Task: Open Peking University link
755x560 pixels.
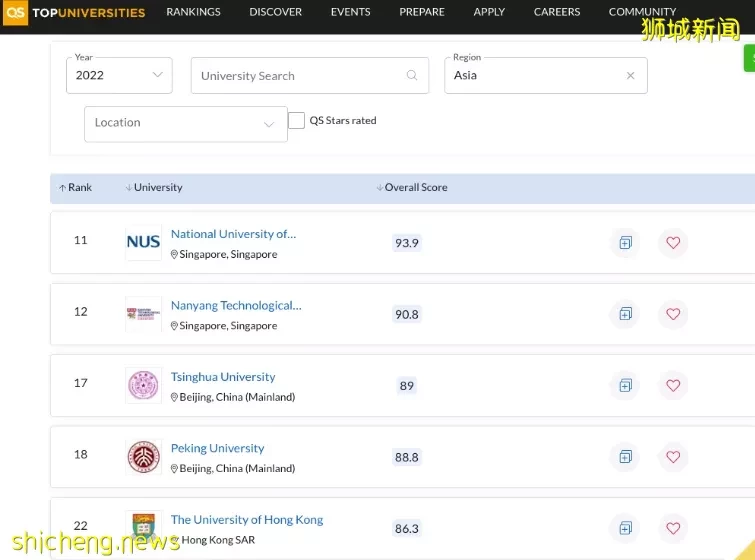Action: click(x=218, y=448)
